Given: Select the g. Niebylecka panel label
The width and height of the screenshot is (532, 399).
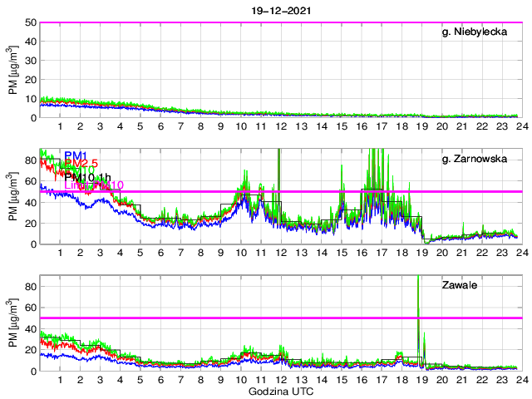Looking at the screenshot, I should (475, 32).
